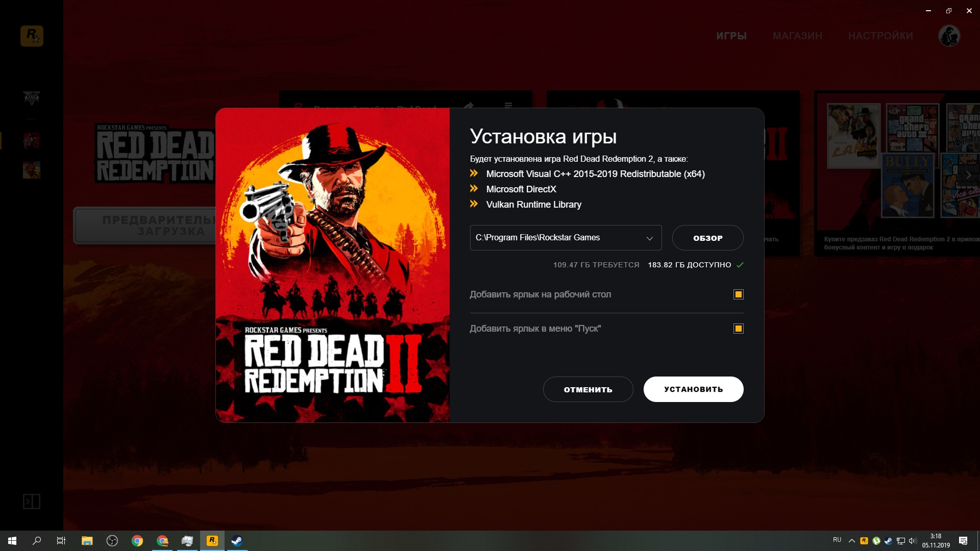Open the МАГАЗИН tab
The width and height of the screenshot is (980, 551).
pyautogui.click(x=797, y=36)
